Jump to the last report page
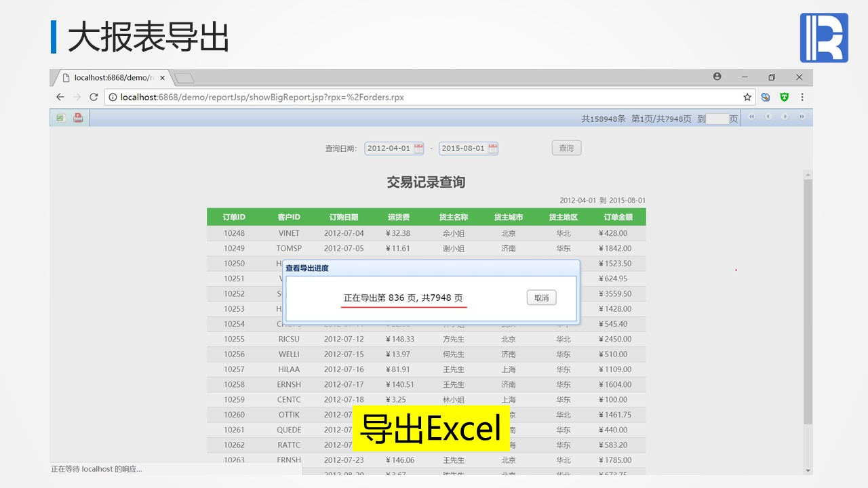Viewport: 868px width, 488px height. click(802, 117)
